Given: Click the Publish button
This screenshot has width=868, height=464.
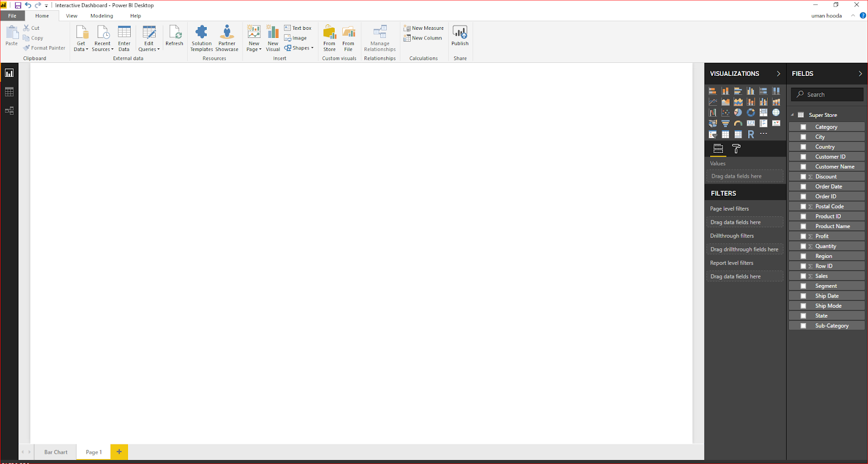Looking at the screenshot, I should click(460, 36).
